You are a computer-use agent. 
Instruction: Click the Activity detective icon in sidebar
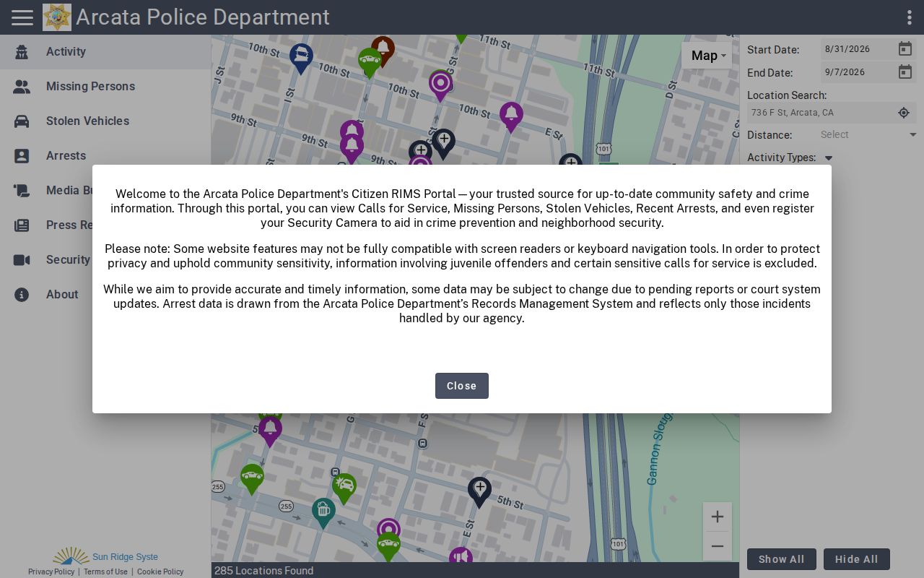click(x=22, y=52)
